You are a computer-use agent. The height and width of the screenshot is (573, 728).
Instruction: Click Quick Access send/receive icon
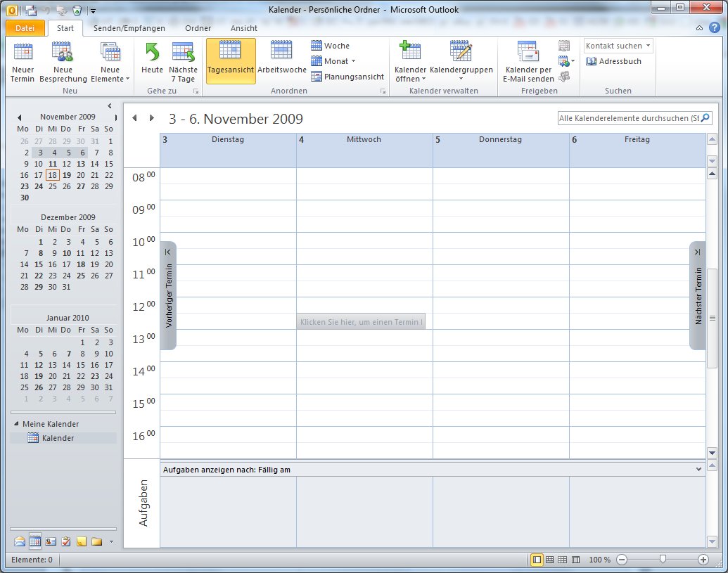coord(31,10)
